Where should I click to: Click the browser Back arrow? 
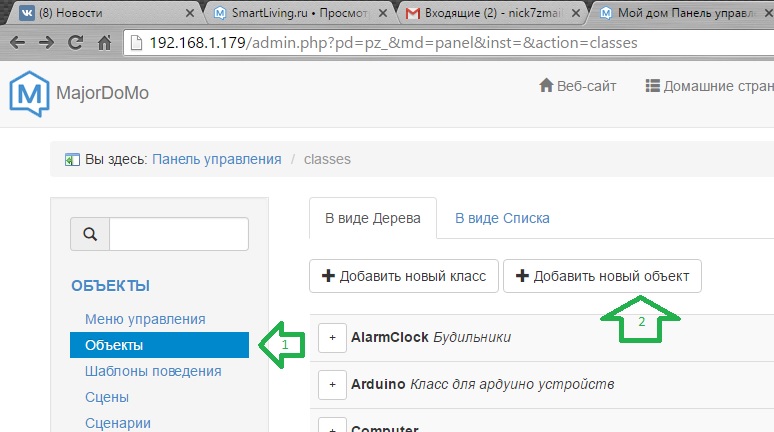point(17,43)
